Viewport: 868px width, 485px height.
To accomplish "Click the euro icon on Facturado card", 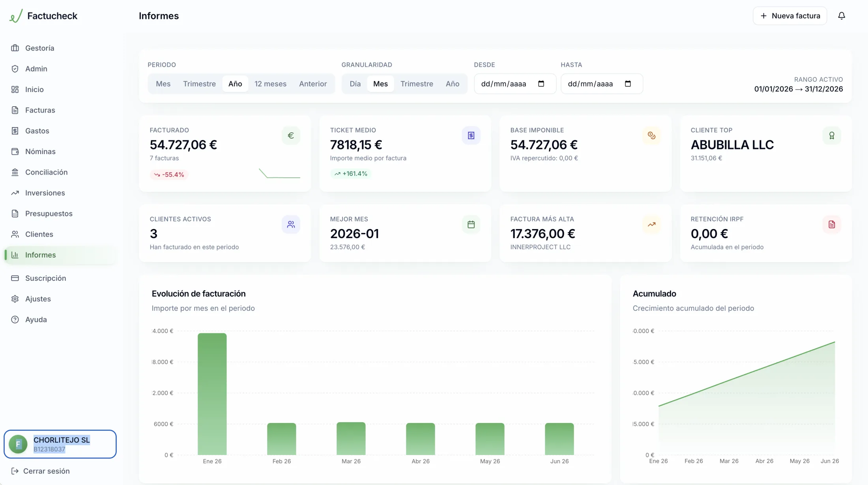I will [291, 135].
